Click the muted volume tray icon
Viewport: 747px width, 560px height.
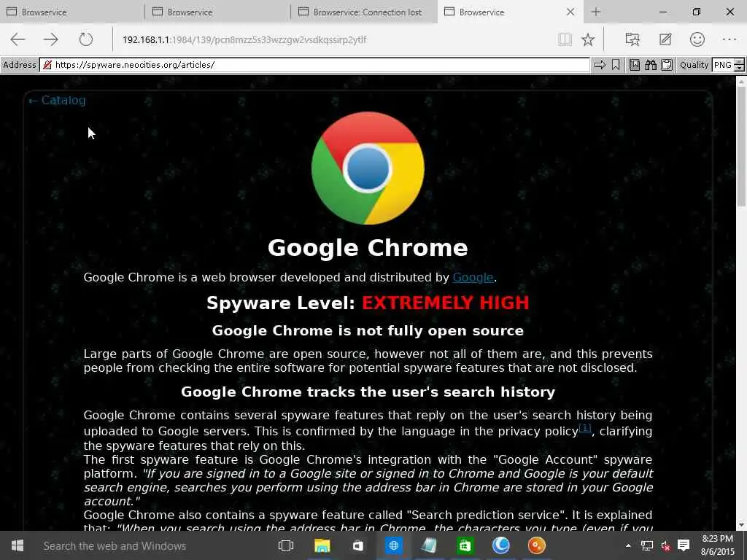pos(665,545)
